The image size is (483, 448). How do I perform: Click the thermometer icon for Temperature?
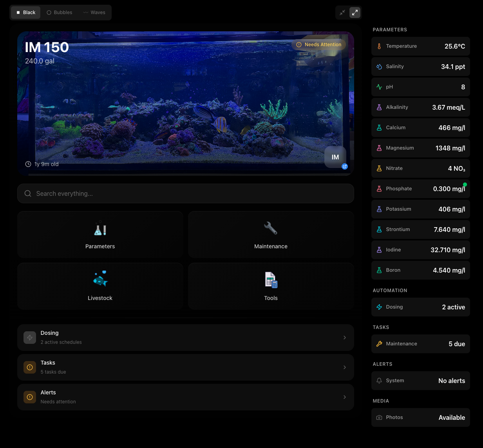379,46
